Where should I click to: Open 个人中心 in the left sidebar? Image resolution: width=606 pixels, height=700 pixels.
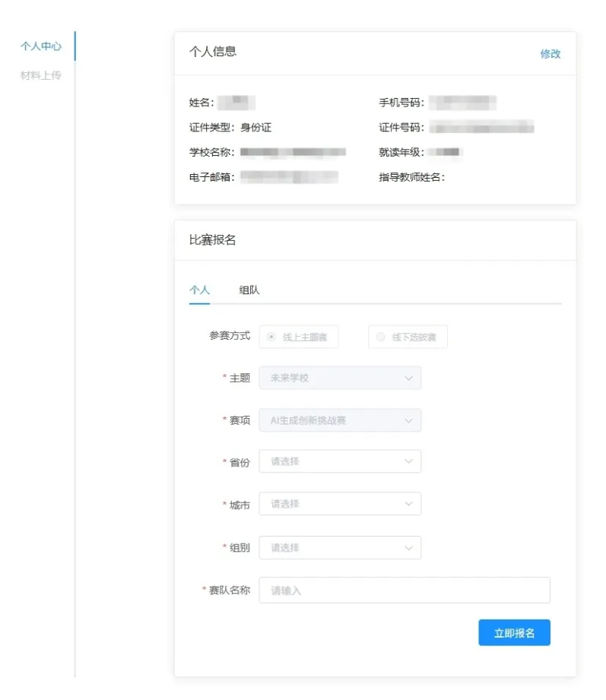[x=41, y=46]
